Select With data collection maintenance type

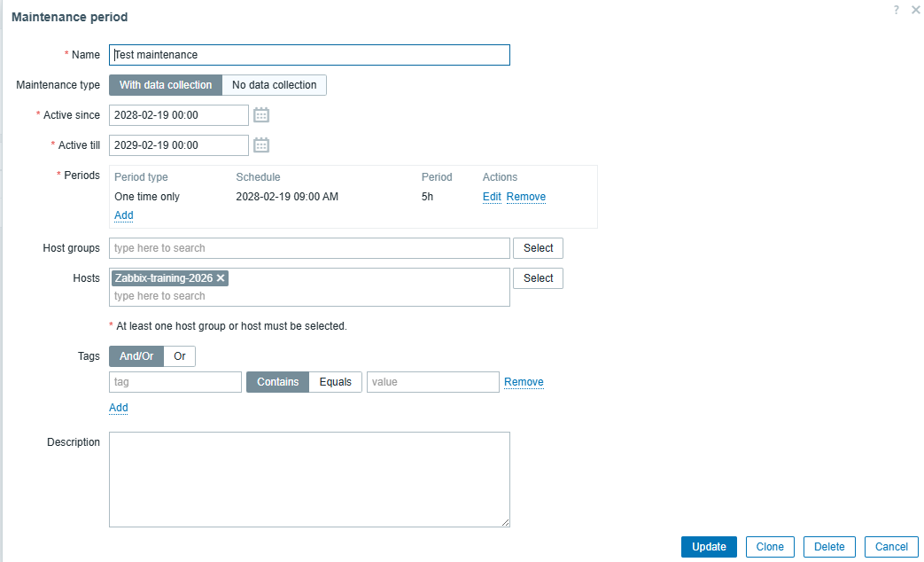click(166, 85)
